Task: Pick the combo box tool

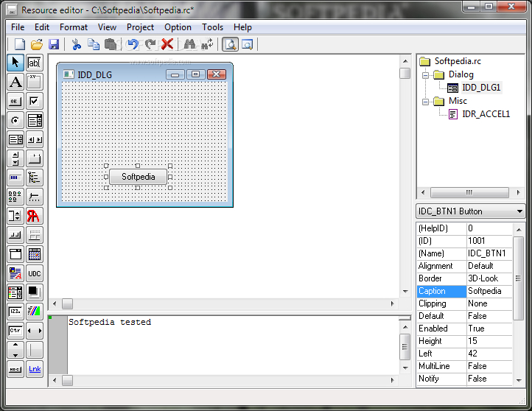Action: 35,120
